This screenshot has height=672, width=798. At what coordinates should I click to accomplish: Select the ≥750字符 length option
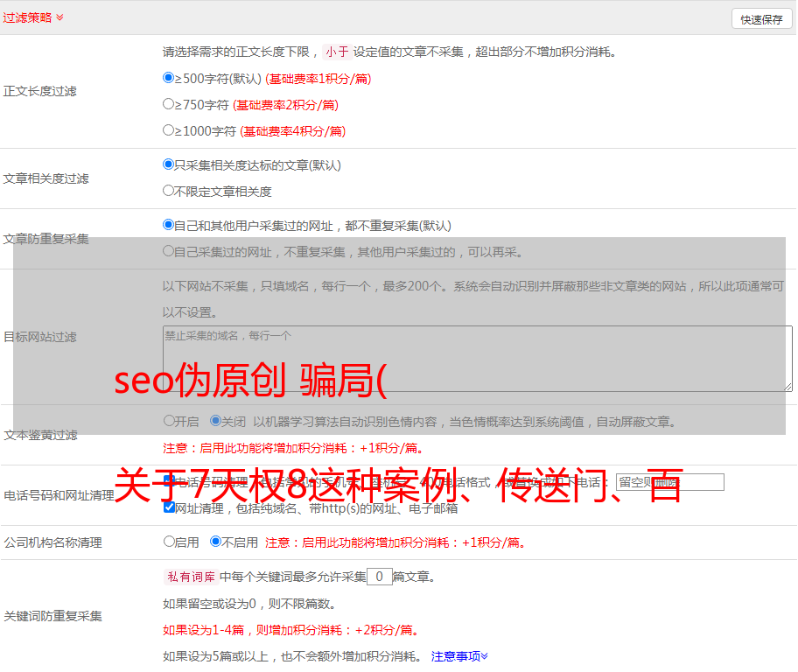[x=169, y=104]
